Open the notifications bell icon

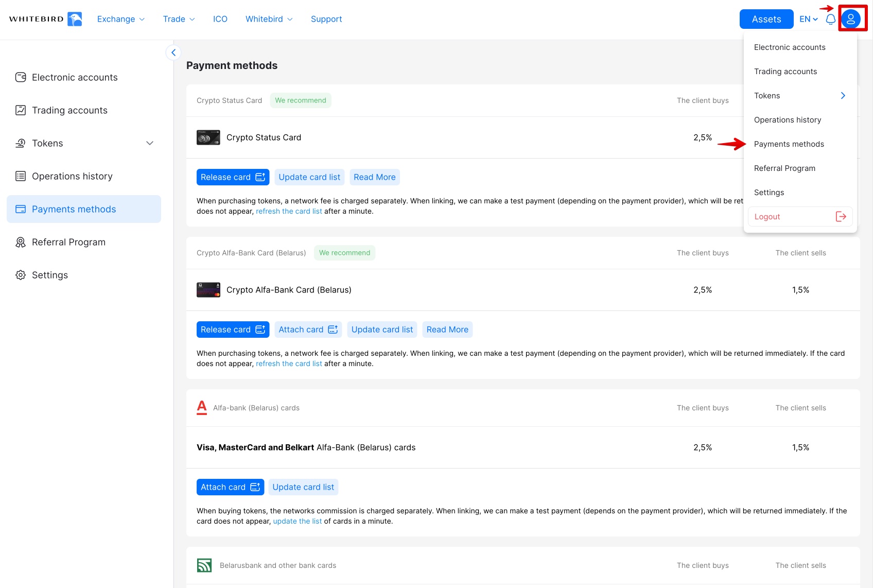click(830, 19)
